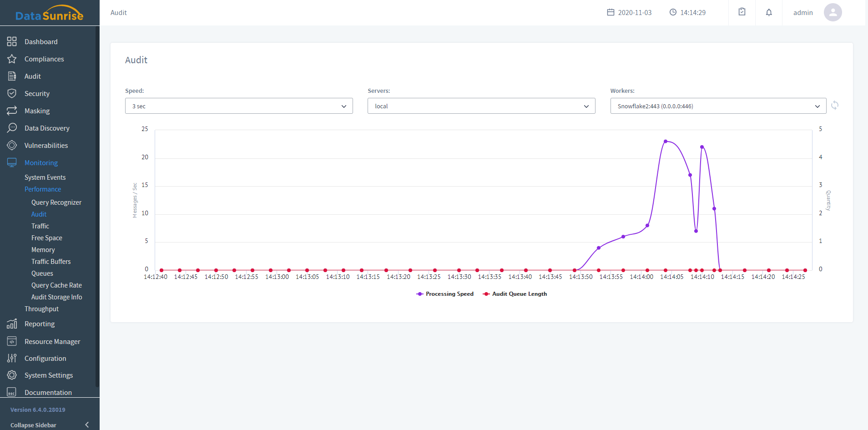
Task: Open the Documentation link
Action: [x=48, y=393]
